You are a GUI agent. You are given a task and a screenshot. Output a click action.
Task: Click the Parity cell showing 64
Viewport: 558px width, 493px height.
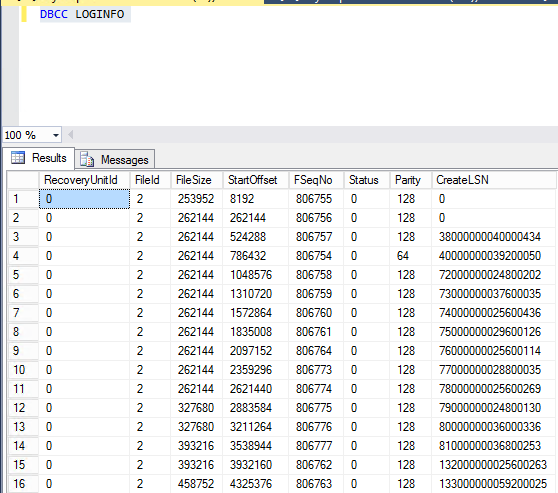click(x=411, y=256)
